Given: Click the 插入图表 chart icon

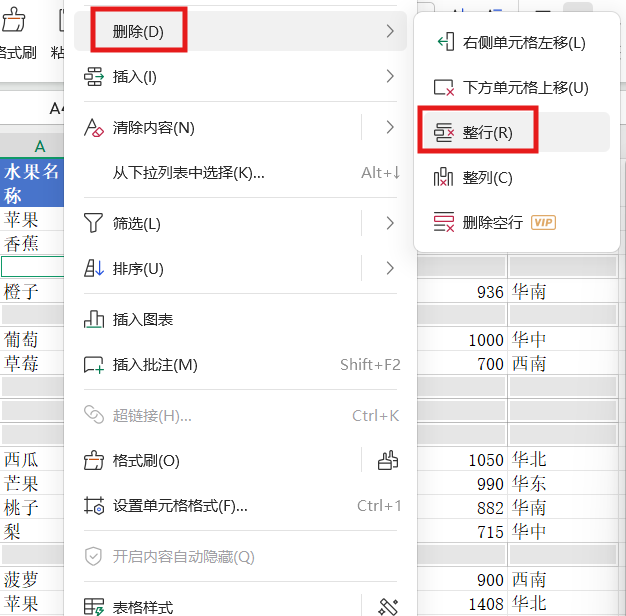Looking at the screenshot, I should [x=94, y=319].
